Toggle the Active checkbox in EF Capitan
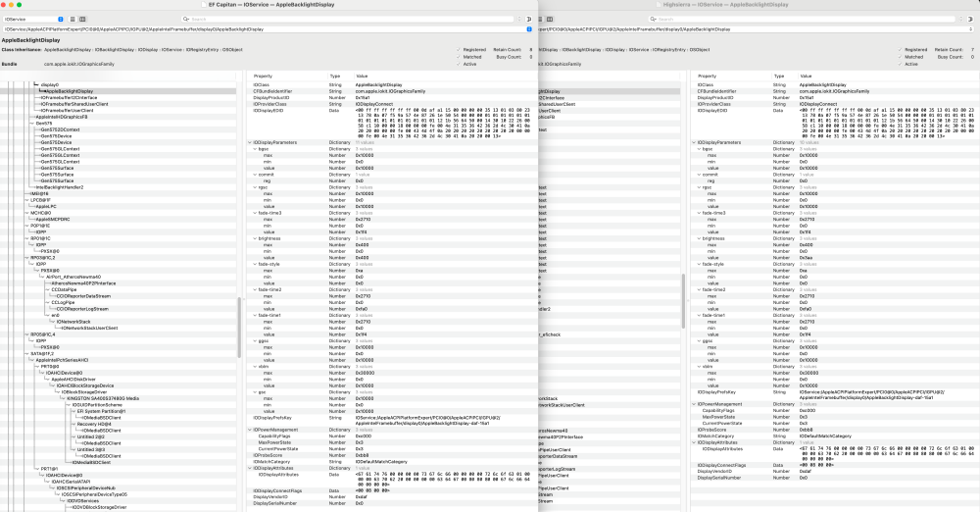The width and height of the screenshot is (980, 512). 458,64
